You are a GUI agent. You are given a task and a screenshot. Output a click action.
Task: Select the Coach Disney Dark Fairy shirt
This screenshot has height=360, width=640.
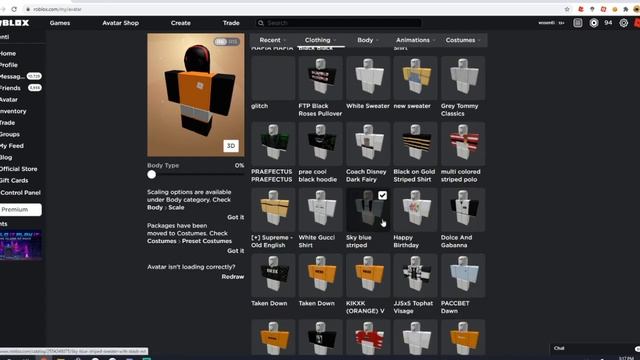[x=368, y=144]
